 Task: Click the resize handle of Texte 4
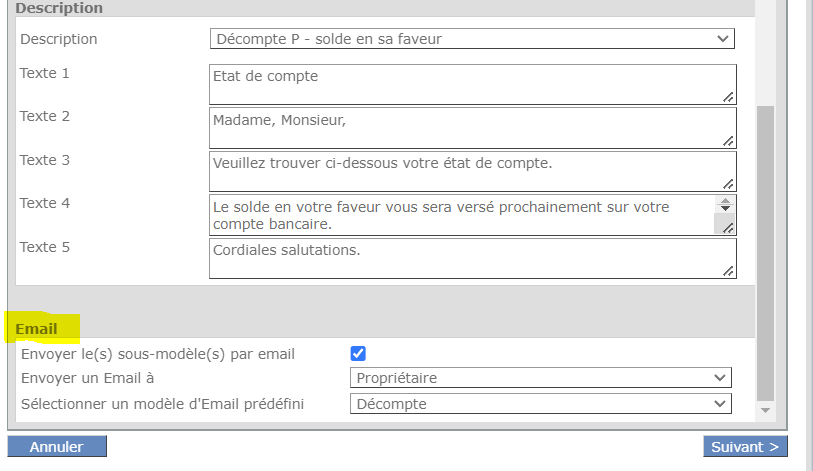pyautogui.click(x=729, y=228)
